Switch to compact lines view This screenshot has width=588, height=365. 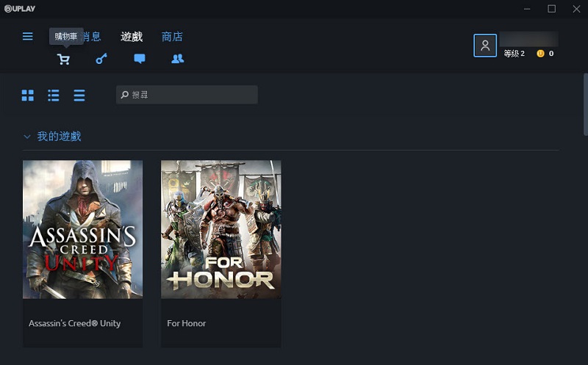(79, 95)
